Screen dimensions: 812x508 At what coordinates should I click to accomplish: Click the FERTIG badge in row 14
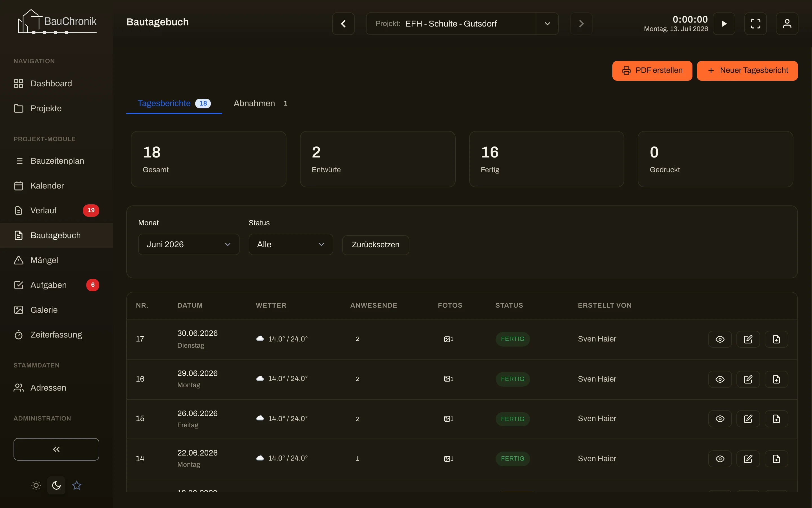click(512, 459)
